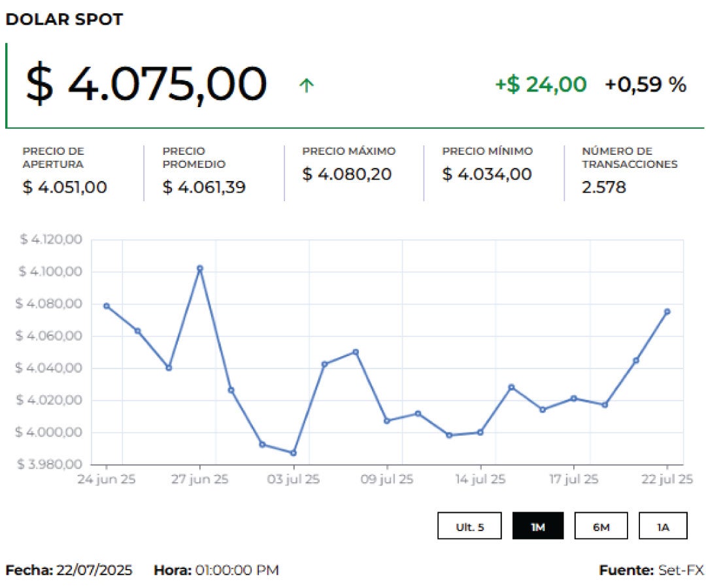706x588 pixels.
Task: Click the minimum price $ 4.034,00
Action: click(x=486, y=174)
